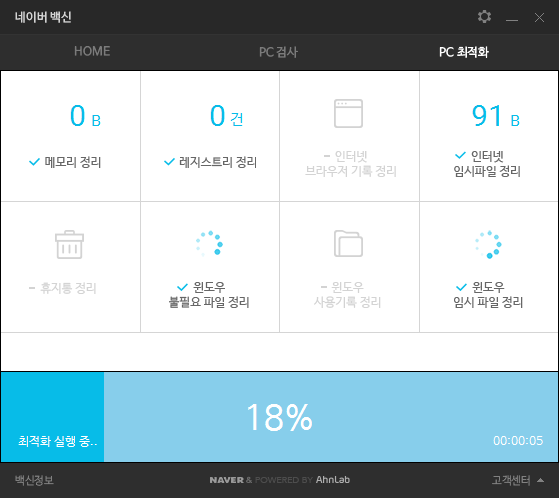Enable 윈도우 사용기록 정리 option
Screen dimensions: 559x498
pyautogui.click(x=348, y=295)
